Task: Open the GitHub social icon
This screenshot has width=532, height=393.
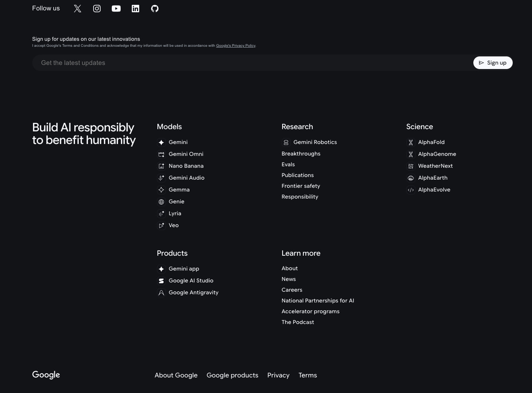Action: click(155, 9)
